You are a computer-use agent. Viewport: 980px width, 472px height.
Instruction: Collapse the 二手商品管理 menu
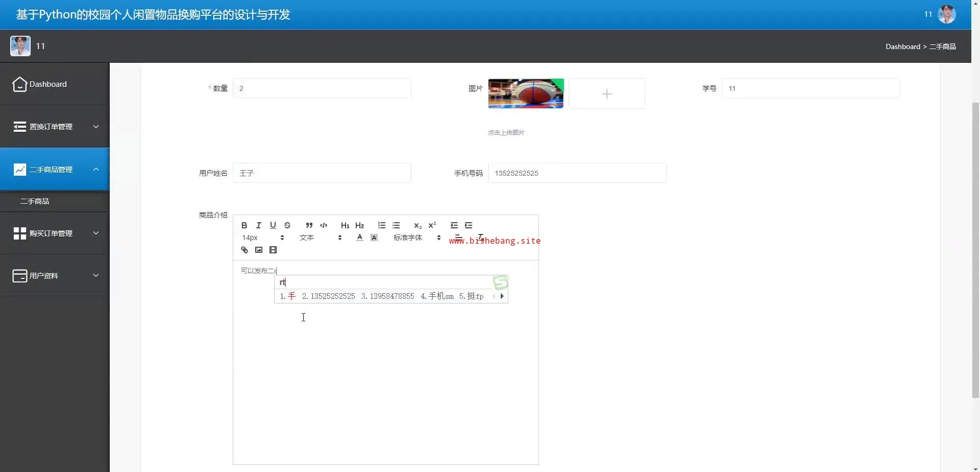[55, 169]
